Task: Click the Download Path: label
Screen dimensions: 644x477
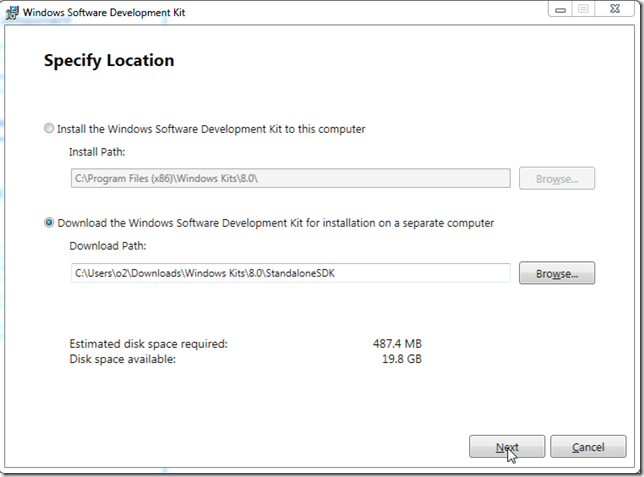Action: [x=108, y=246]
